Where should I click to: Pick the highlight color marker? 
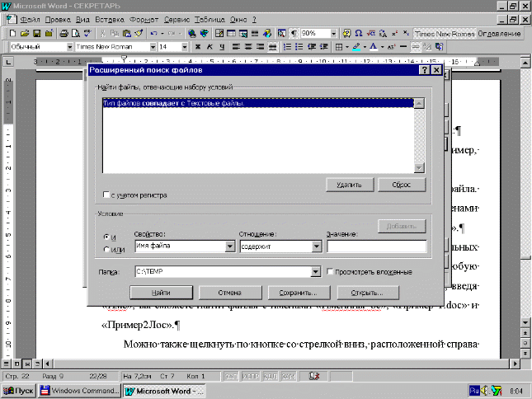click(x=356, y=47)
